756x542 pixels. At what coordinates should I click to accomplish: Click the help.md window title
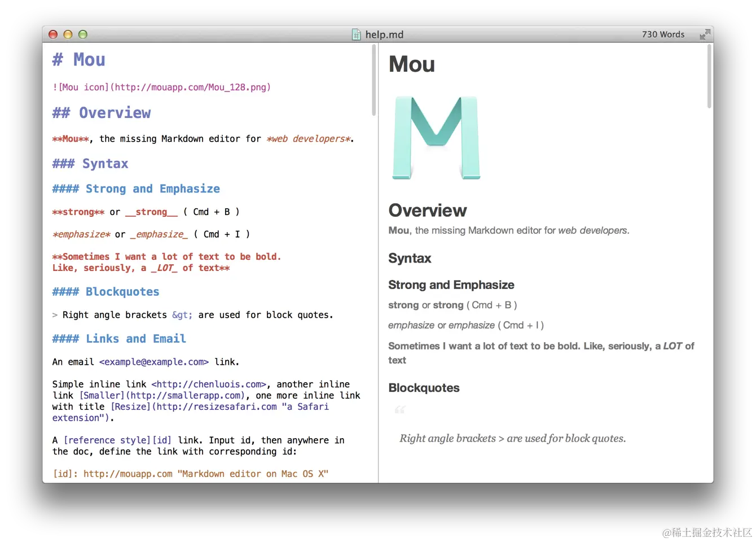click(x=384, y=34)
